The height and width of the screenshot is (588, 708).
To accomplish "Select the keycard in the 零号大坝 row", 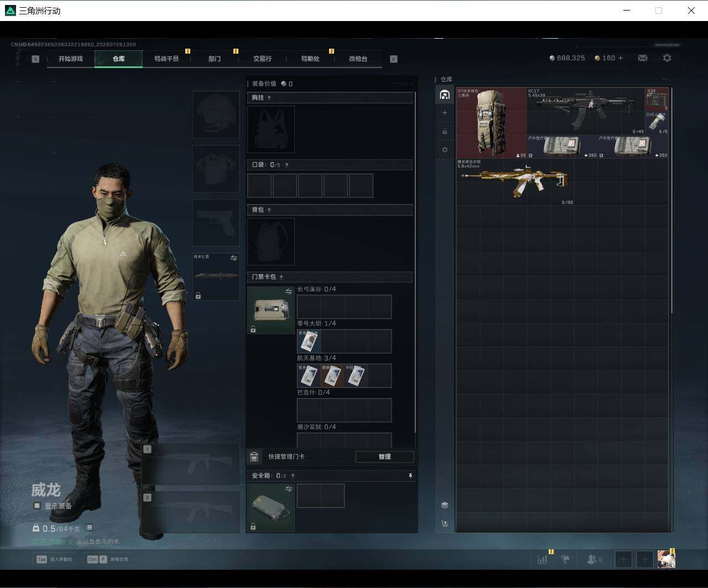I will pyautogui.click(x=309, y=341).
